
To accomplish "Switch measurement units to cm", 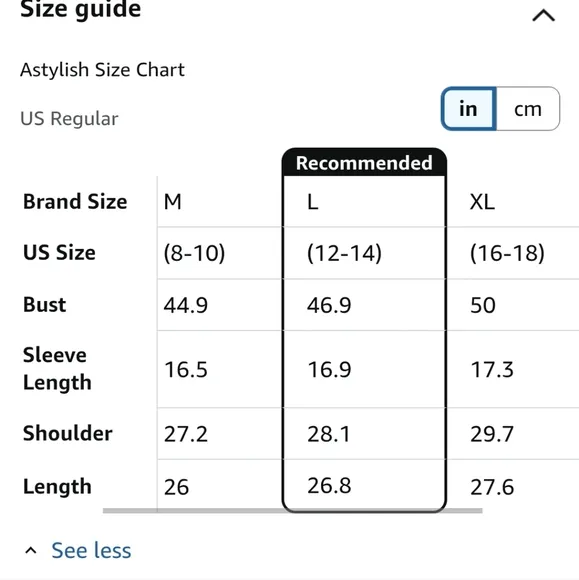I will coord(528,109).
